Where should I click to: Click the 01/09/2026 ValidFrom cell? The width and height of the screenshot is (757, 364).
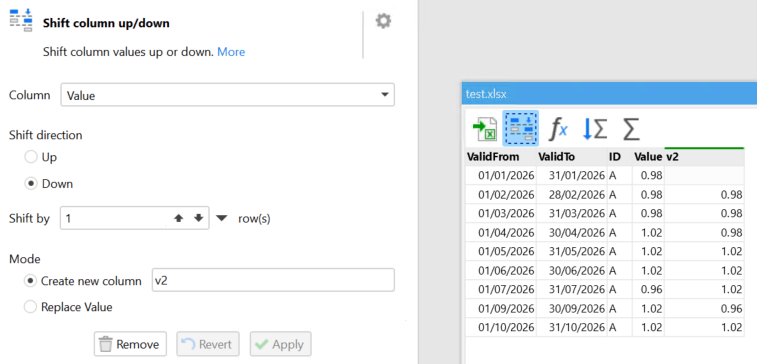point(501,308)
